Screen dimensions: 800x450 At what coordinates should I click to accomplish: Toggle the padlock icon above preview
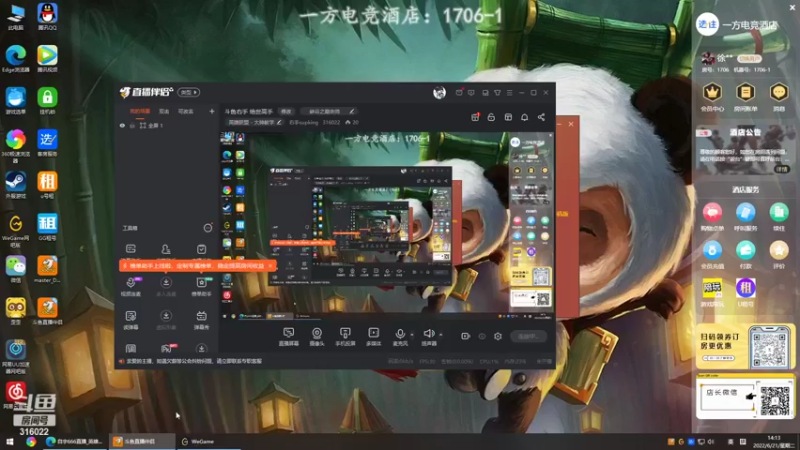pos(491,117)
